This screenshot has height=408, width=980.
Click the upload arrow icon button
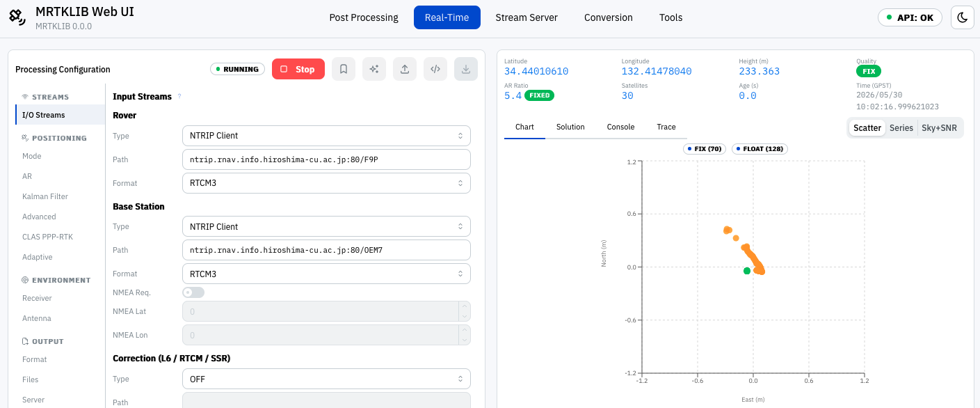[405, 69]
